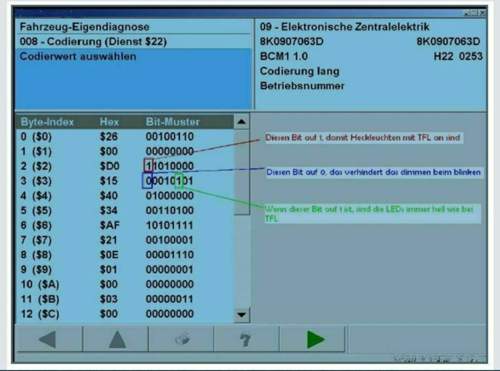Click hex value $0E

click(109, 255)
